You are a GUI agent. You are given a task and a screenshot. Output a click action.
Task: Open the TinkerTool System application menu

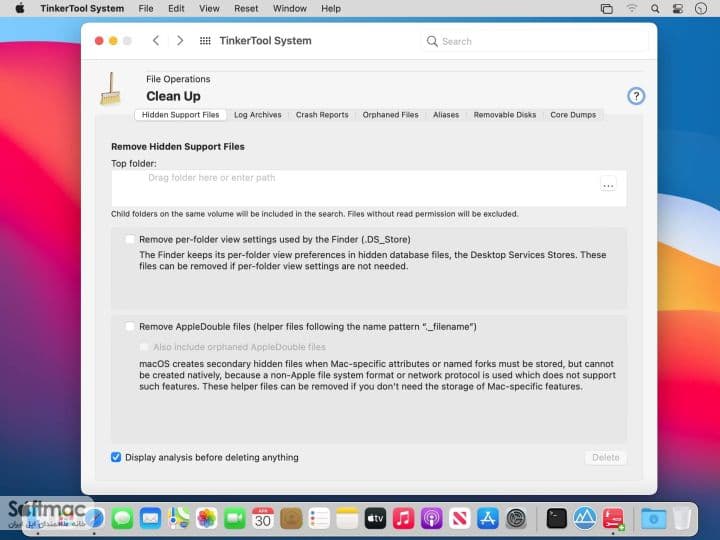pos(82,9)
